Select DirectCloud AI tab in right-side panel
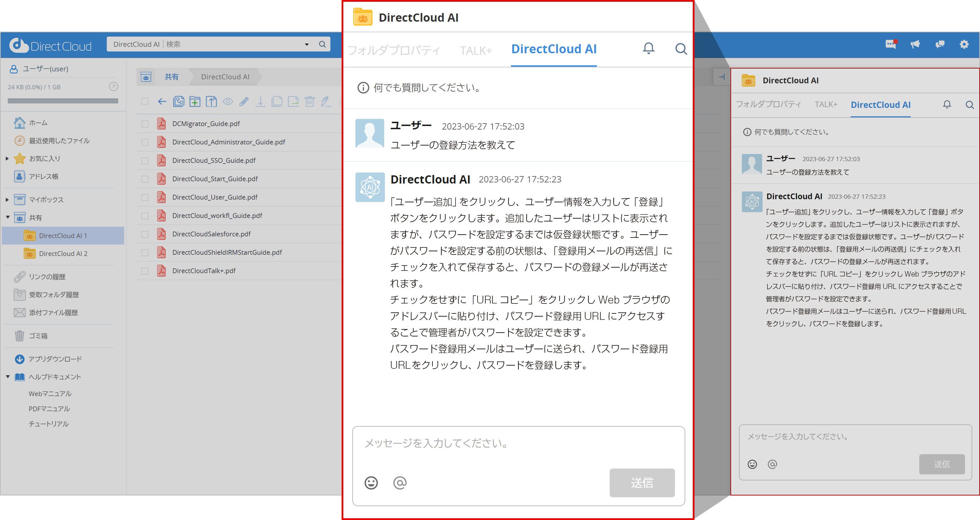 point(881,105)
